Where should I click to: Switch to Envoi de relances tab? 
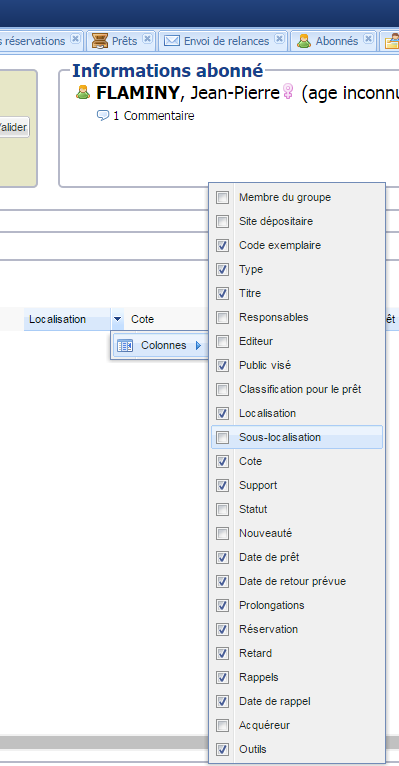click(x=223, y=41)
